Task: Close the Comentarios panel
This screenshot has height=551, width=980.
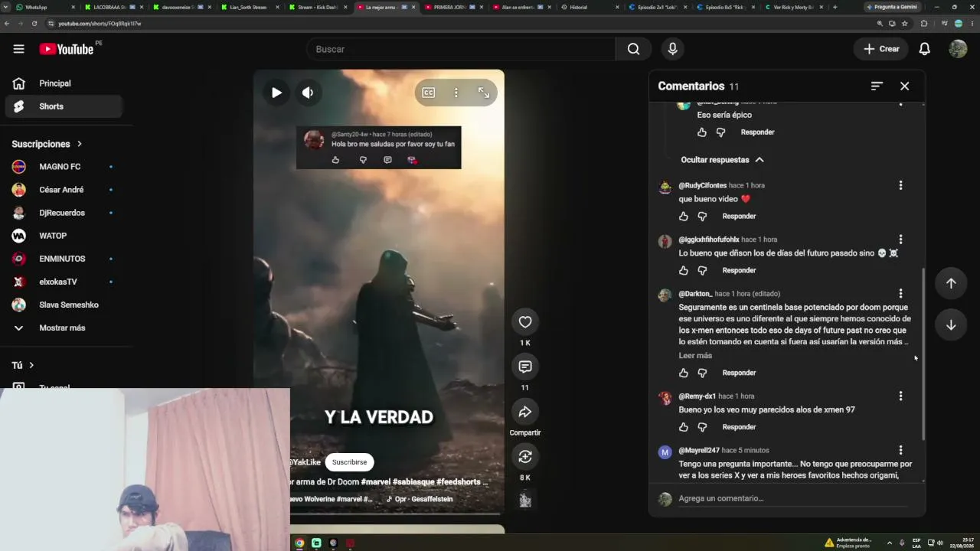Action: (x=904, y=86)
